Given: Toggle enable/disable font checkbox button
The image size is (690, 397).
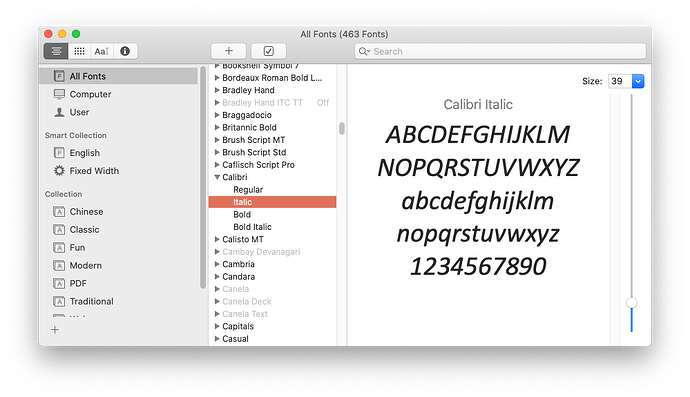Looking at the screenshot, I should pyautogui.click(x=268, y=51).
